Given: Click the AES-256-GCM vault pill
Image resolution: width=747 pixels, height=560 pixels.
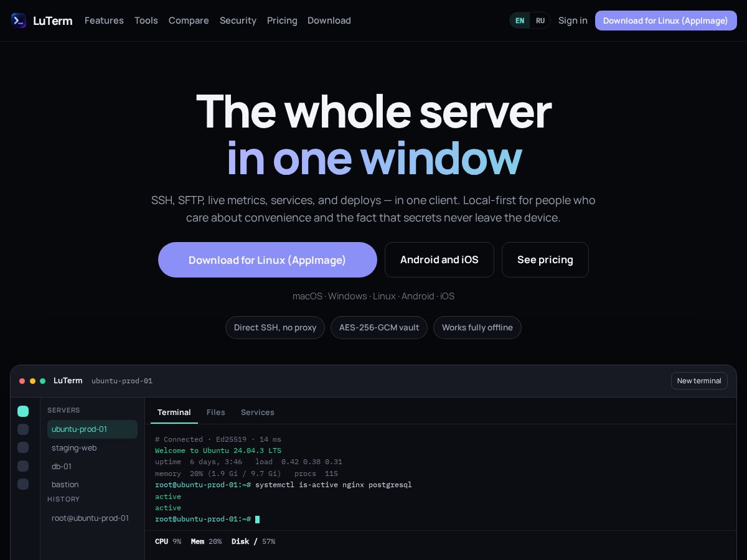Looking at the screenshot, I should 379,327.
